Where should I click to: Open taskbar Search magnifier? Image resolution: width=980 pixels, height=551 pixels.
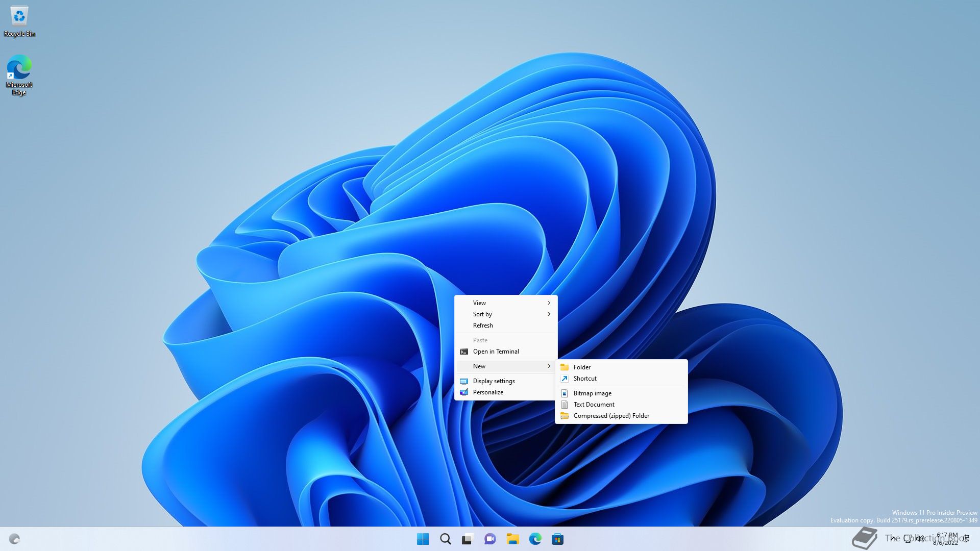(445, 539)
